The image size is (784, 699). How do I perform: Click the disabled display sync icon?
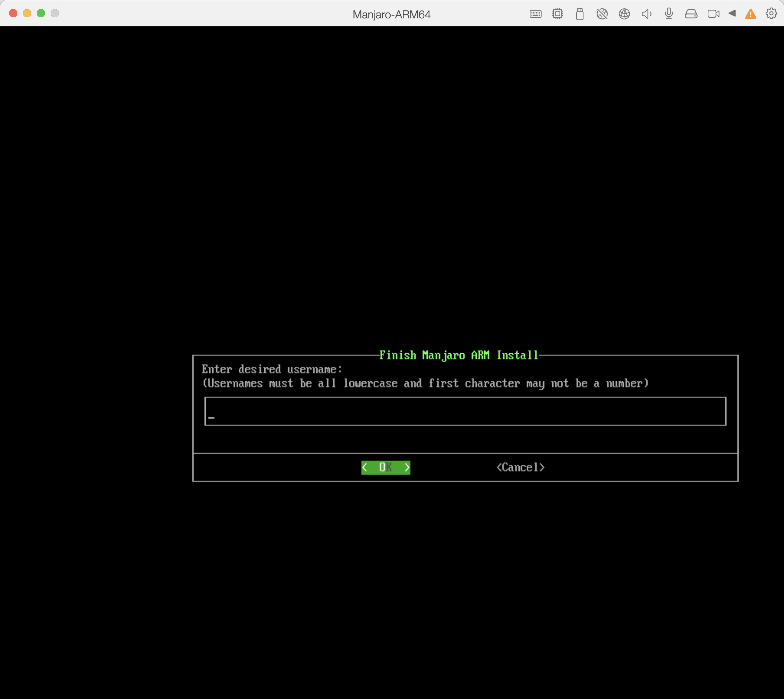pos(602,14)
